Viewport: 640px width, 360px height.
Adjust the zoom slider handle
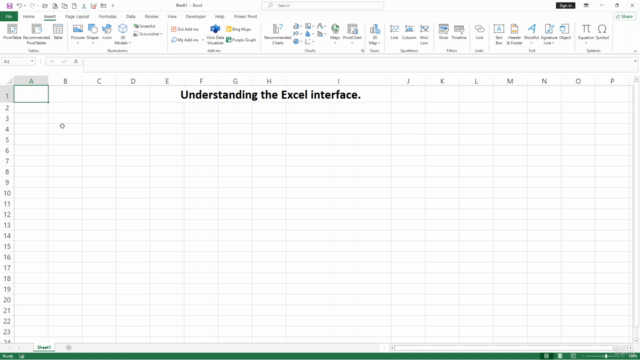coord(606,356)
